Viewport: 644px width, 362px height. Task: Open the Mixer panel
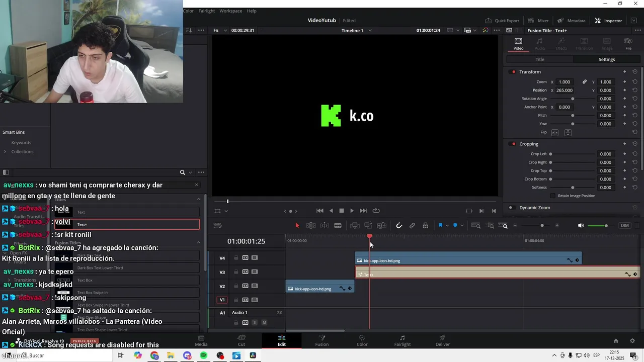(x=538, y=21)
